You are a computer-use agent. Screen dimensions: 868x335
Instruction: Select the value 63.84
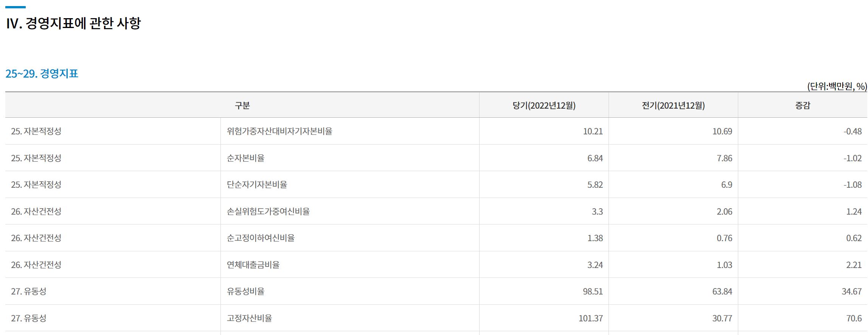tap(722, 291)
